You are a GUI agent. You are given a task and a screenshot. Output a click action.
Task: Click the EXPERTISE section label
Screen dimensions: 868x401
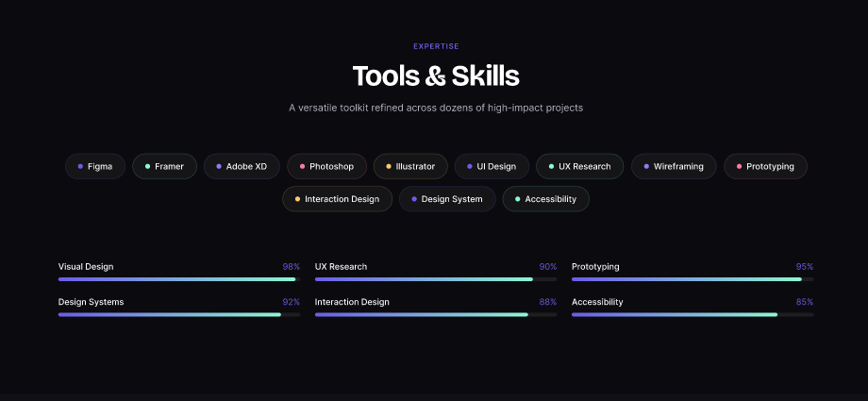pyautogui.click(x=436, y=46)
